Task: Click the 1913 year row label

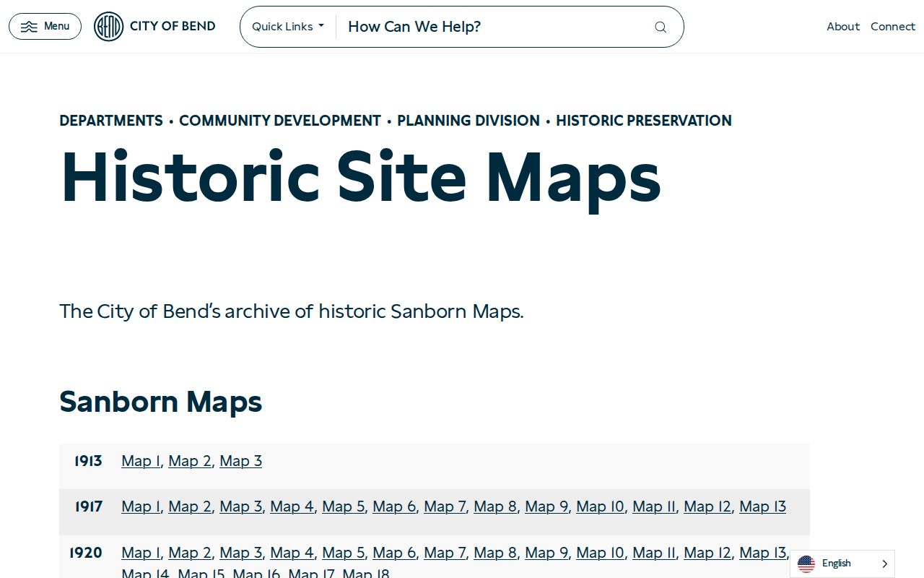Action: [x=88, y=461]
